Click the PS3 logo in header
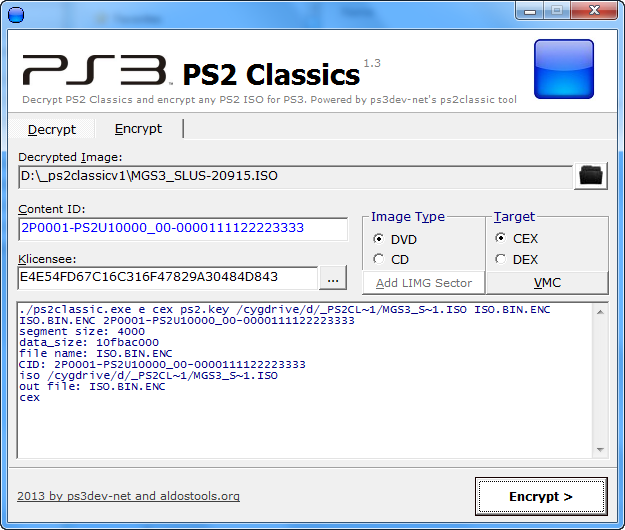Image resolution: width=625 pixels, height=530 pixels. (96, 70)
